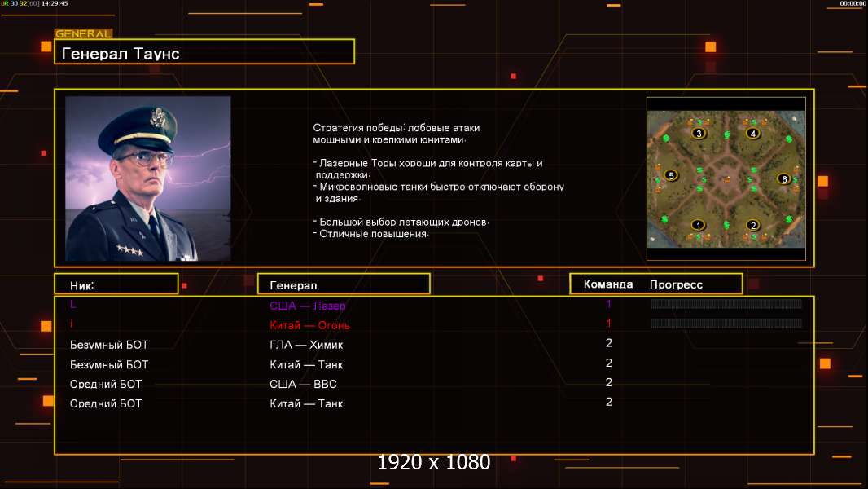Click the Генерал Таунс name field
This screenshot has height=489, width=868.
[x=204, y=51]
